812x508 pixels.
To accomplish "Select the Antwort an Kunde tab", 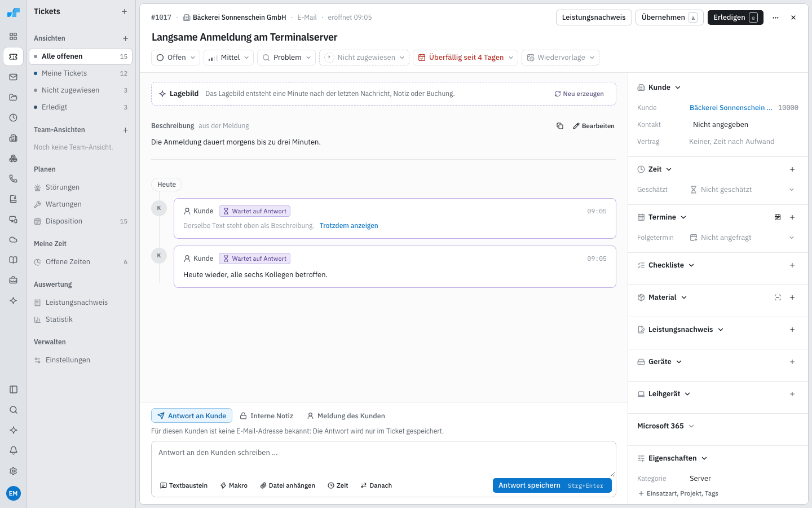I will pos(192,416).
